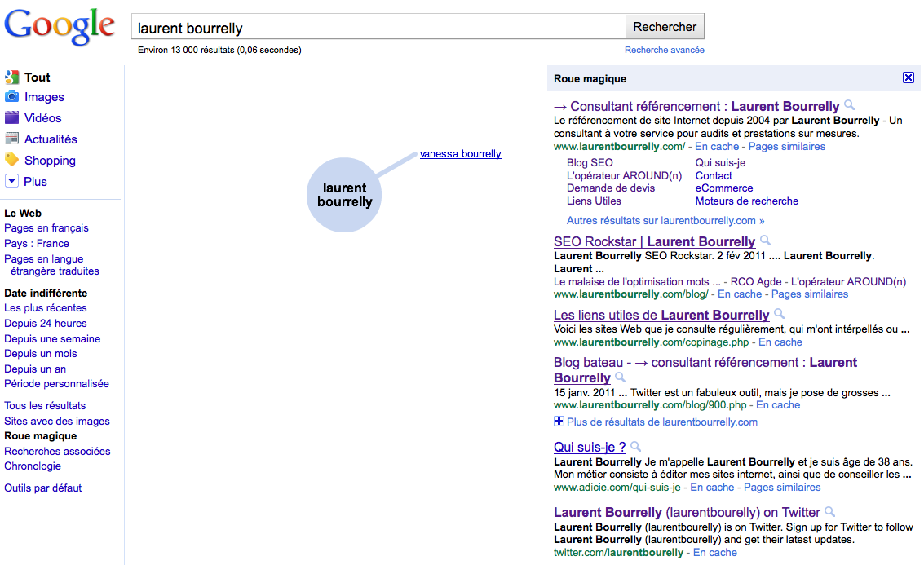Open Blog SEO sitelink
Image resolution: width=924 pixels, height=565 pixels.
(590, 162)
